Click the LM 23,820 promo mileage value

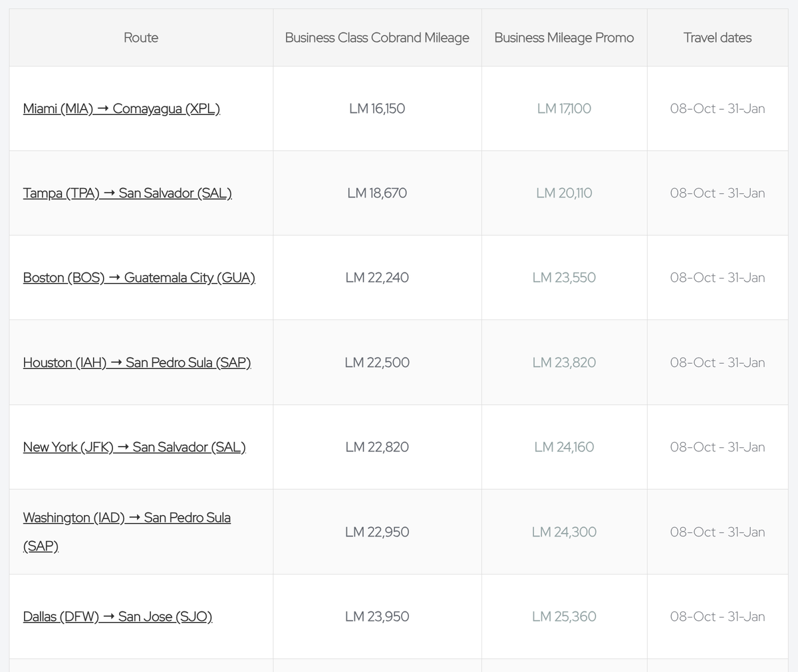[564, 362]
